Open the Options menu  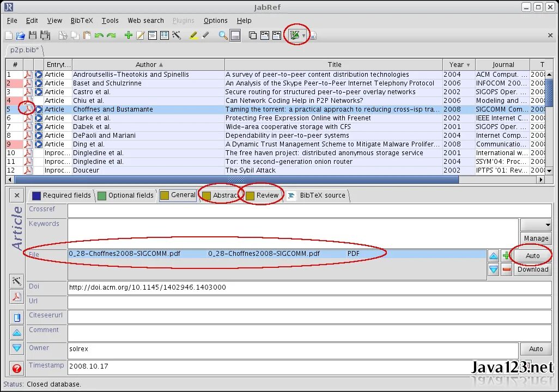tap(215, 20)
